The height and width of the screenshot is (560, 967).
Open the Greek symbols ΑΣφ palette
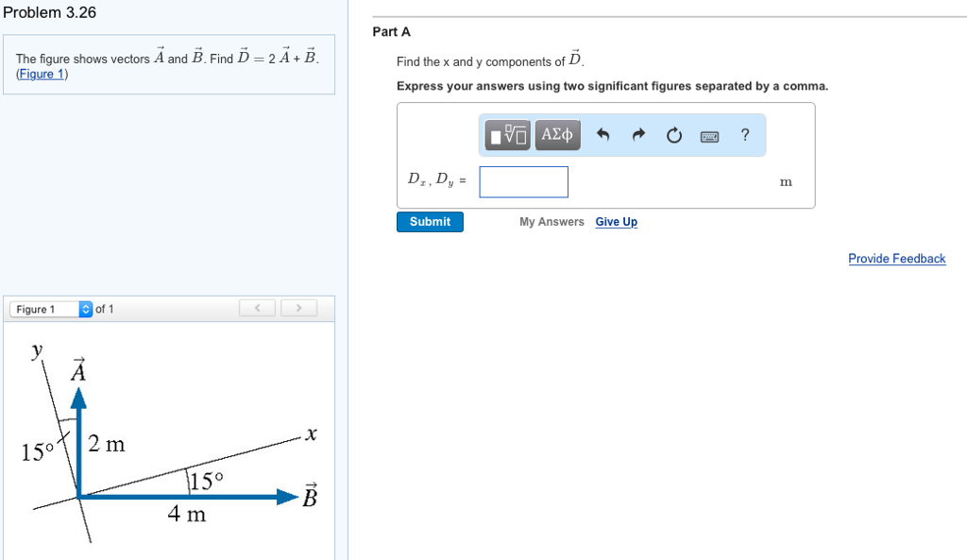pyautogui.click(x=557, y=135)
